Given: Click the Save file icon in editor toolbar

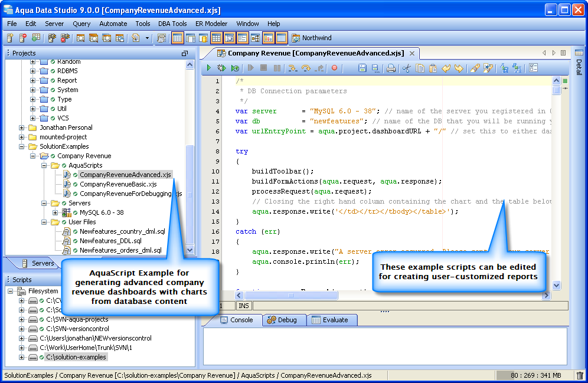Looking at the screenshot, I should coord(362,68).
